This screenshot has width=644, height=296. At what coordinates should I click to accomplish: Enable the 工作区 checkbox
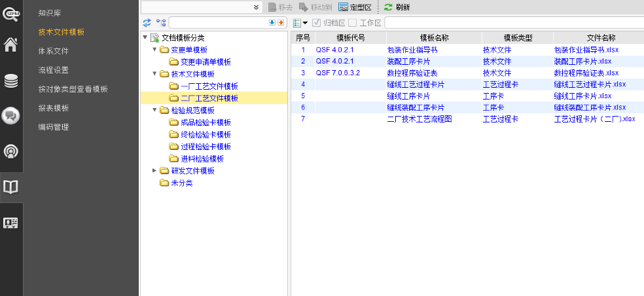click(353, 23)
